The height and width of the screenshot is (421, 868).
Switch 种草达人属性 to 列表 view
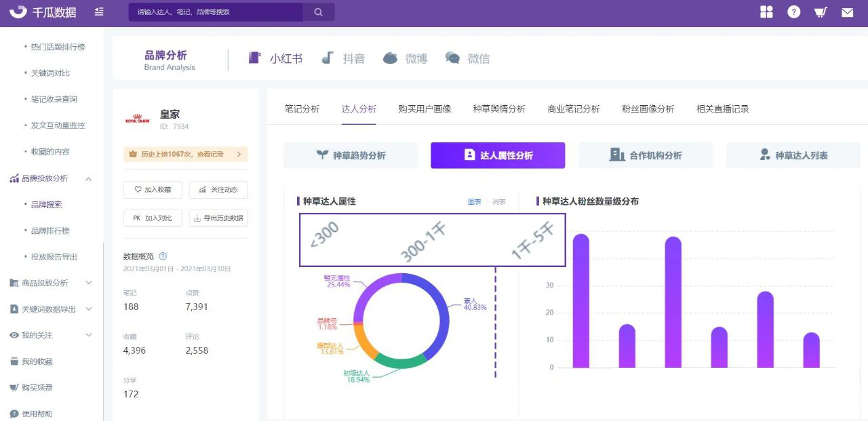point(499,202)
